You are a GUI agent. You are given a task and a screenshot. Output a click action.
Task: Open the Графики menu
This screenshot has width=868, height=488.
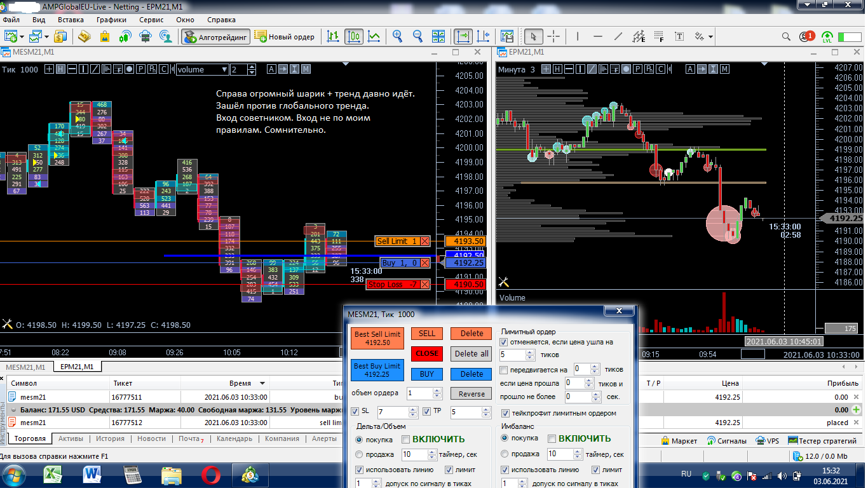[111, 20]
